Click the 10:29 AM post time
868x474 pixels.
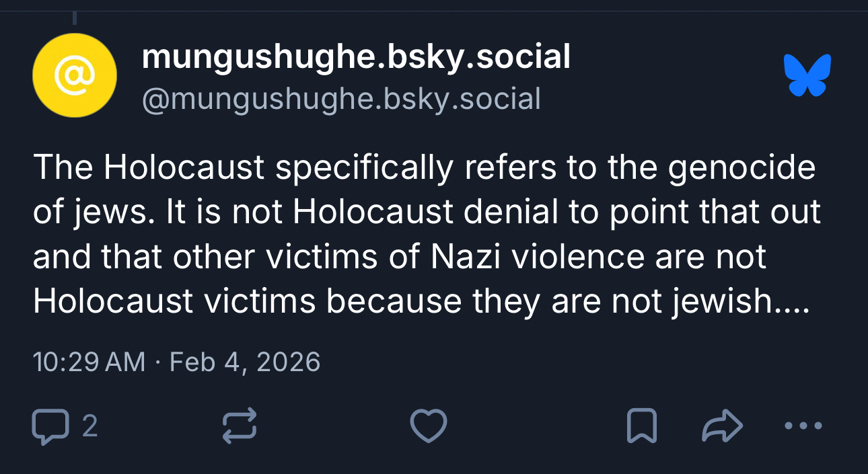point(89,362)
